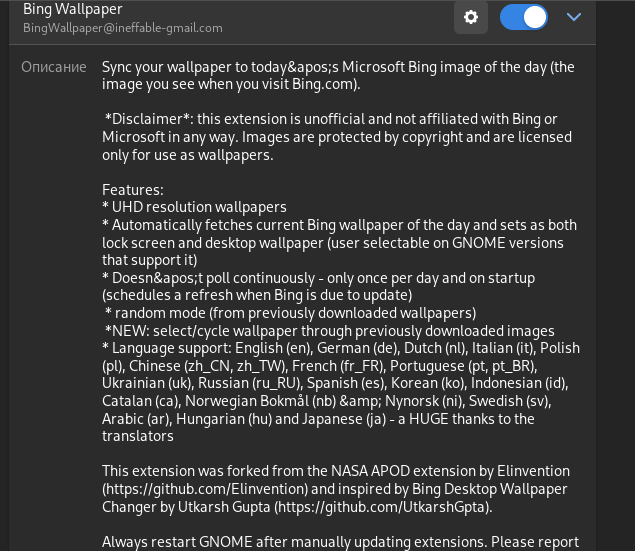This screenshot has width=635, height=551.
Task: Click the Описание label
Action: coord(54,67)
